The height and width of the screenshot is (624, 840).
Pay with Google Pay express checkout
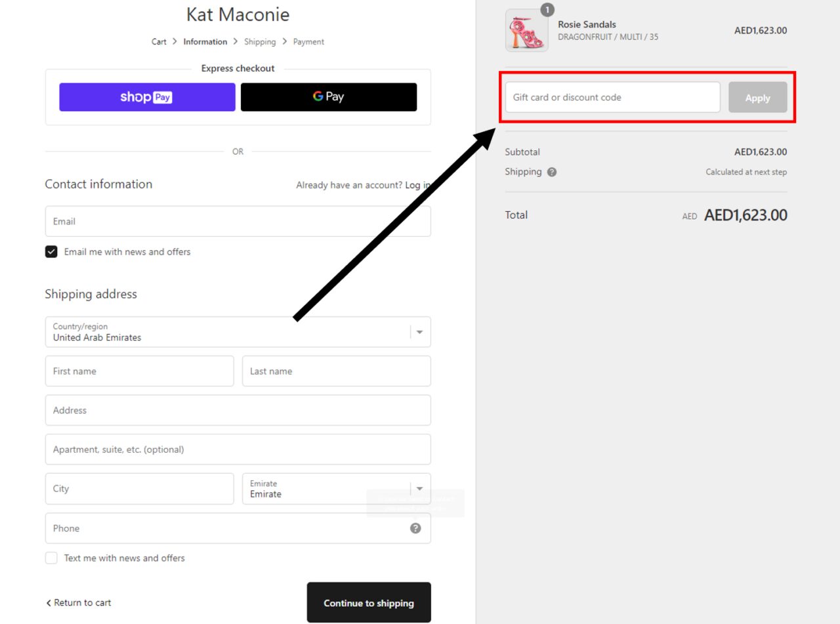(329, 97)
